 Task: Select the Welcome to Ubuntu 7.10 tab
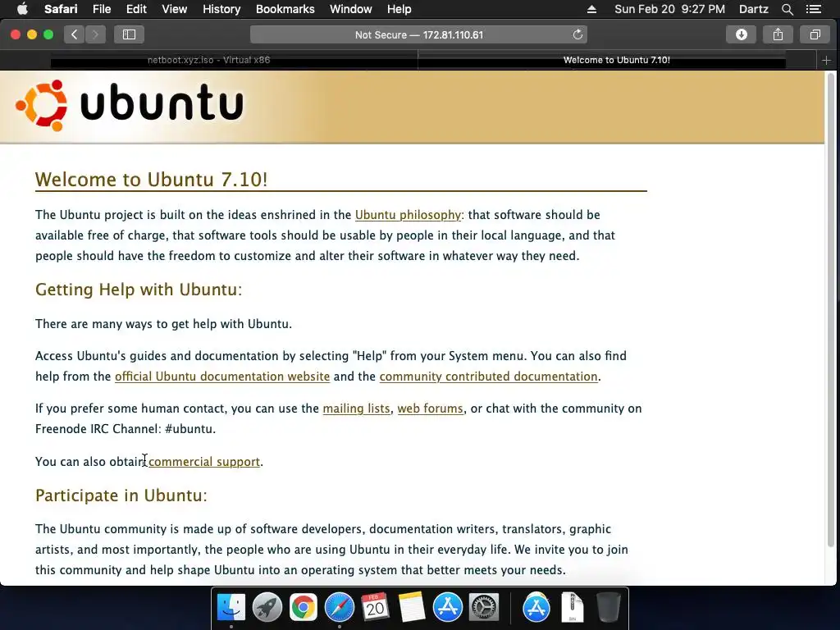point(617,60)
